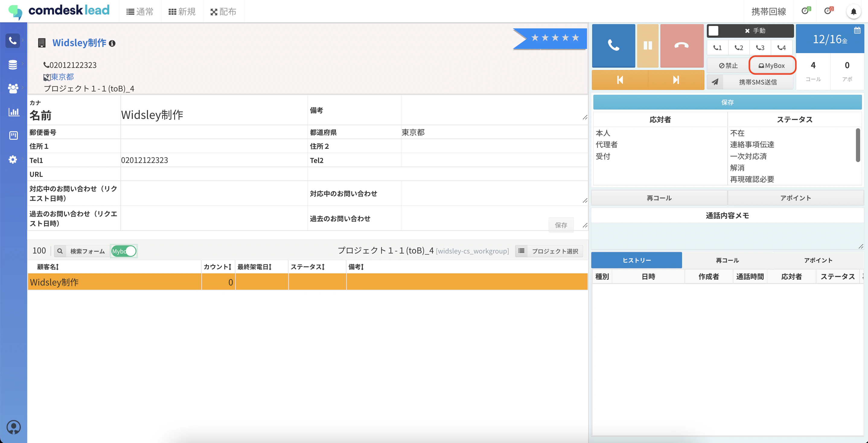Viewport: 868px width, 443px height.
Task: Skip to the next customer record
Action: [676, 80]
